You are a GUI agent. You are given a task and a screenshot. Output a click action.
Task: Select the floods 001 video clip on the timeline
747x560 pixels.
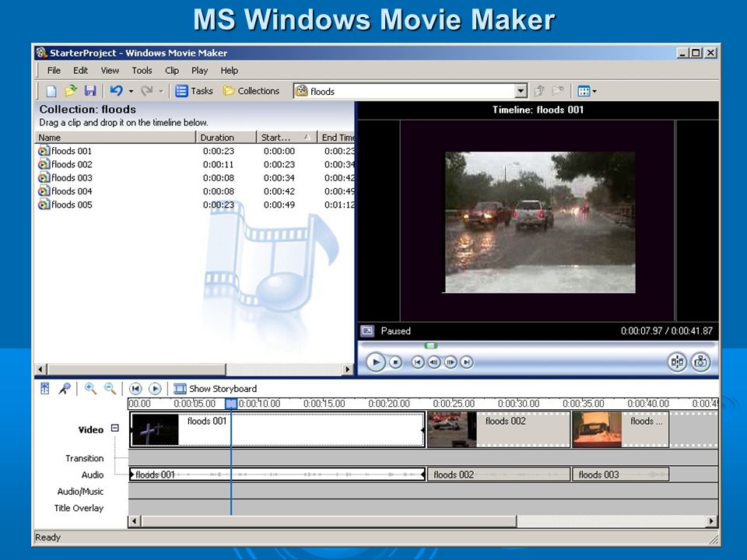click(277, 429)
